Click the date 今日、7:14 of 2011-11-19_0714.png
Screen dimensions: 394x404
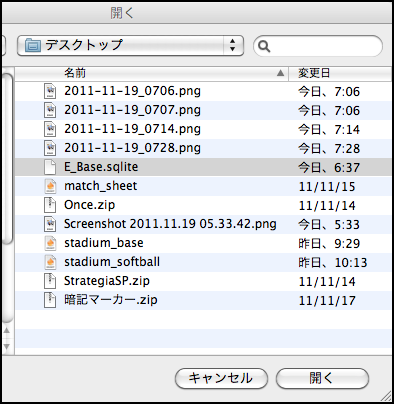coord(329,129)
